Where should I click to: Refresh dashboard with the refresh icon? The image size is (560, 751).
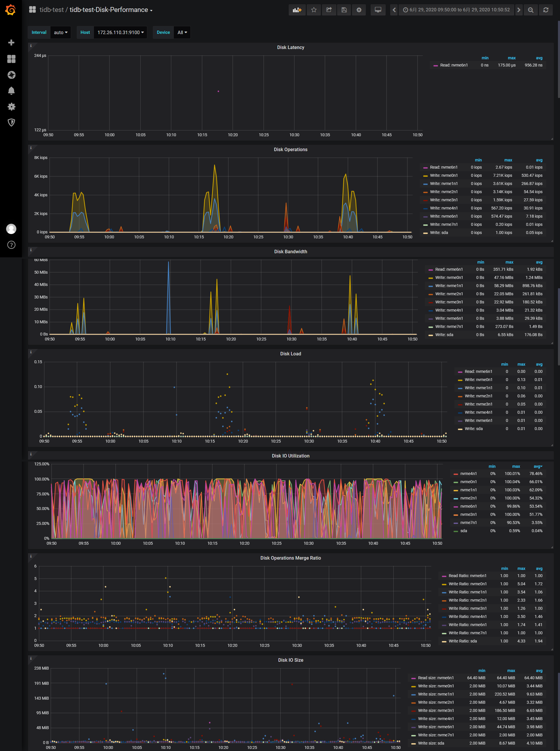pyautogui.click(x=545, y=10)
